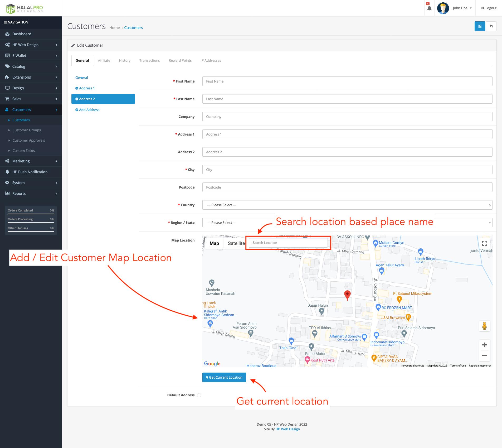Remove Address 1 using the minus icon

[77, 88]
